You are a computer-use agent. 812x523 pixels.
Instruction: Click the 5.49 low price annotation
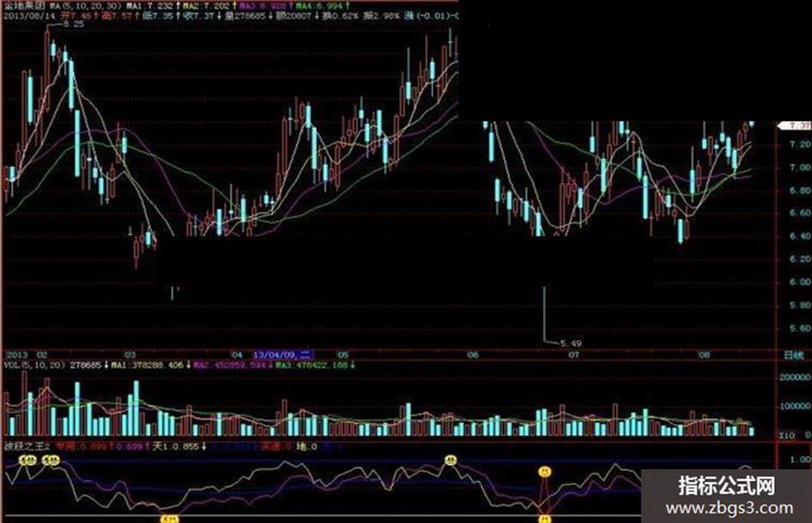click(571, 343)
